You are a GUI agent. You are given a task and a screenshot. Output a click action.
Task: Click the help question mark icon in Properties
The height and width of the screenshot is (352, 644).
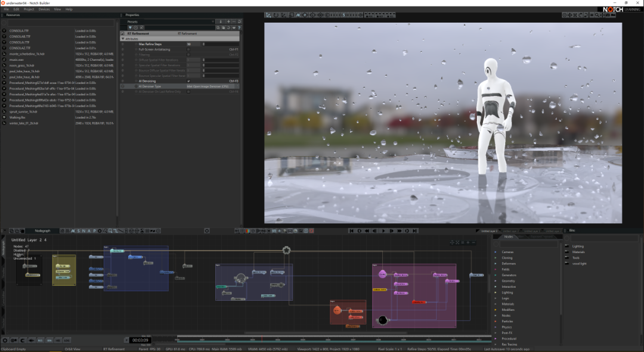pyautogui.click(x=239, y=28)
